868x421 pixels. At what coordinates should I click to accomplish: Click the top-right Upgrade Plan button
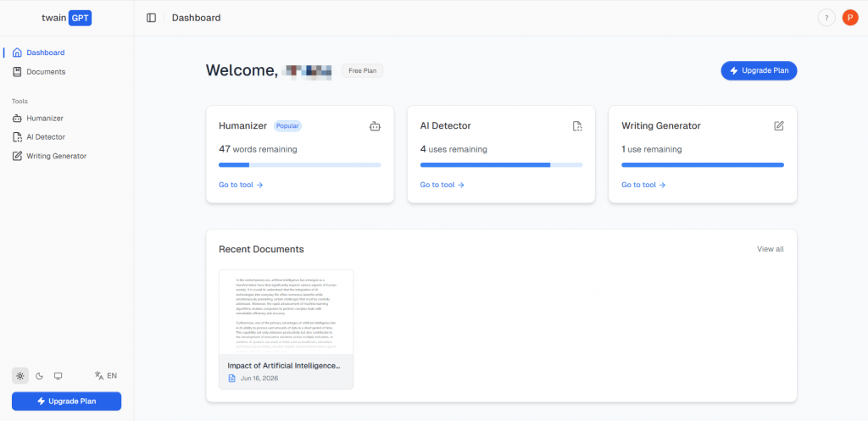(759, 71)
